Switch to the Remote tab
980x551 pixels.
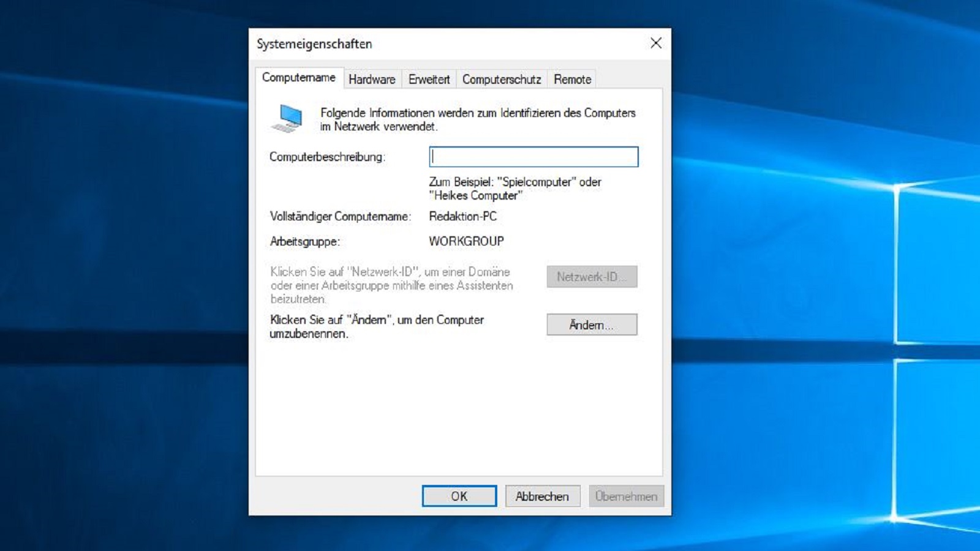[x=571, y=79]
